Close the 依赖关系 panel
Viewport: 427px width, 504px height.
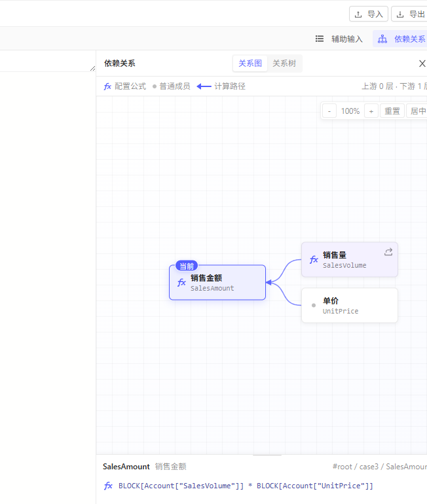pos(422,63)
